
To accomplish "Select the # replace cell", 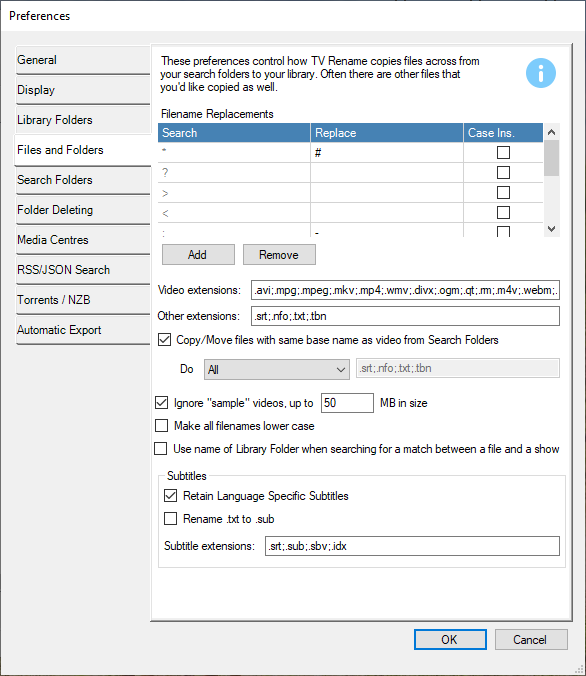I will click(x=387, y=153).
